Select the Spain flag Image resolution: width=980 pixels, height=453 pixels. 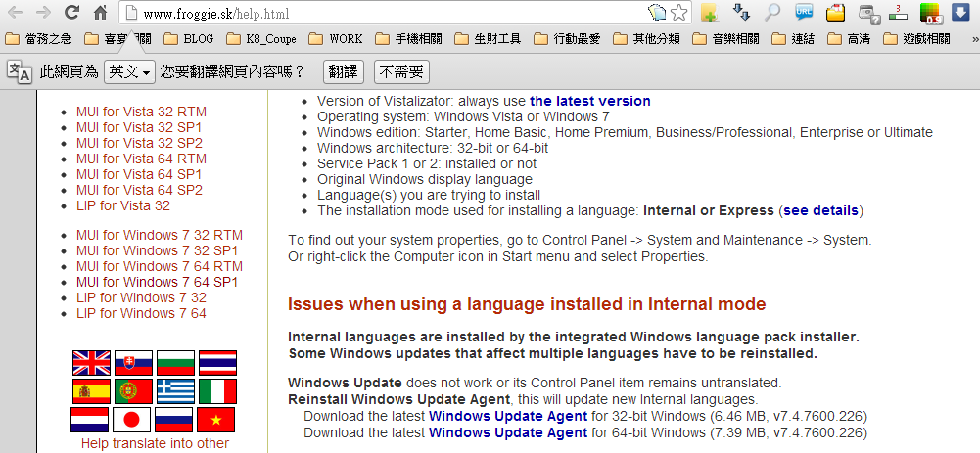pos(91,391)
